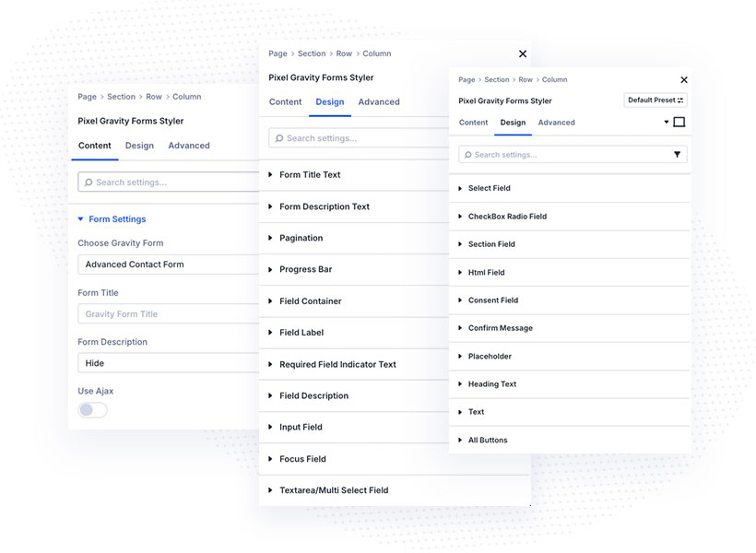The width and height of the screenshot is (756, 553).
Task: Switch to Design tab in left panel
Action: (139, 146)
